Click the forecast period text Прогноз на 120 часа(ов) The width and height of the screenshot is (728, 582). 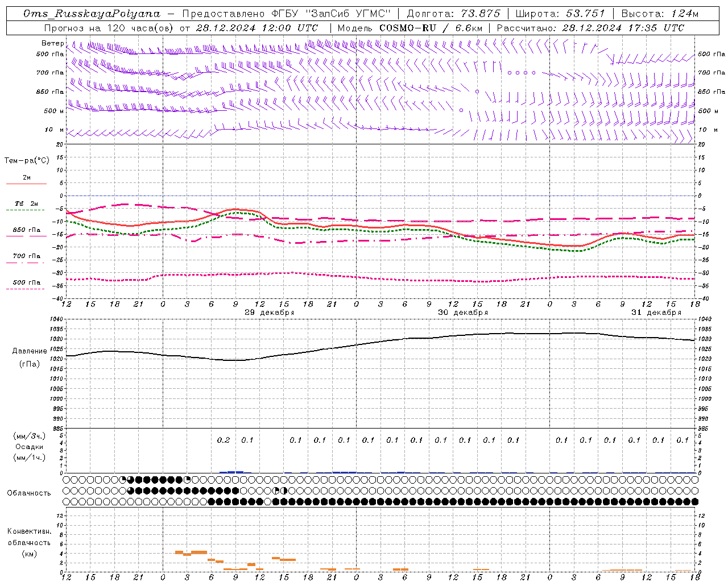coord(109,28)
